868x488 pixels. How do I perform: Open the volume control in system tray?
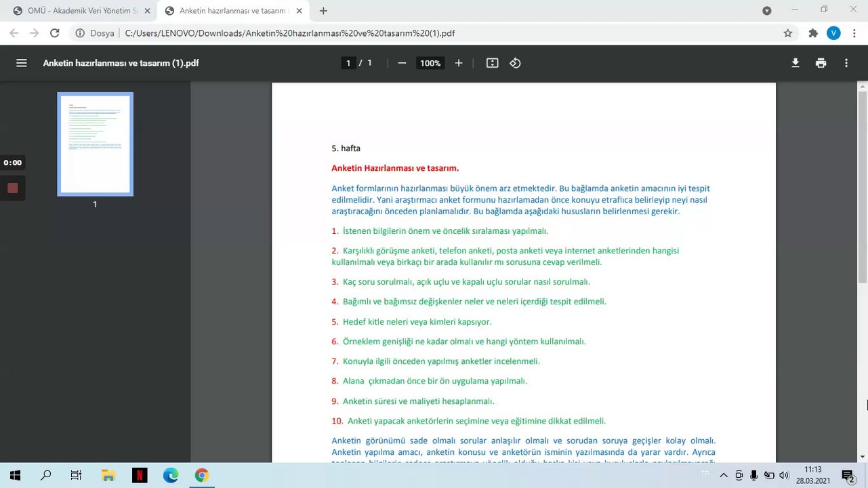point(785,475)
